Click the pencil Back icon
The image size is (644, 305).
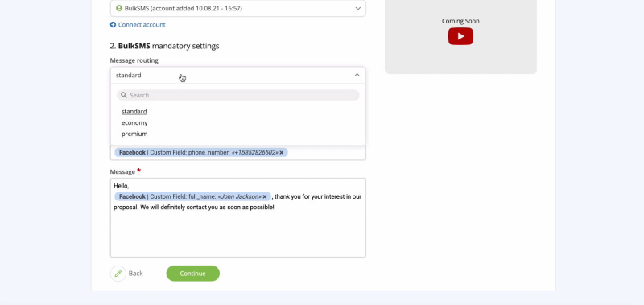coord(118,274)
